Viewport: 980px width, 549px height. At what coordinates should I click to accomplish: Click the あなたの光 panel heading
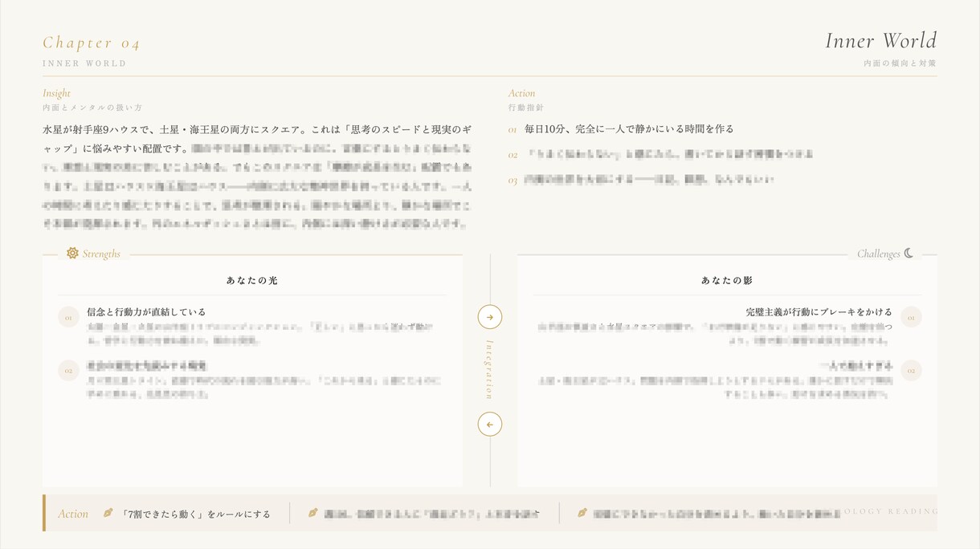coord(252,281)
